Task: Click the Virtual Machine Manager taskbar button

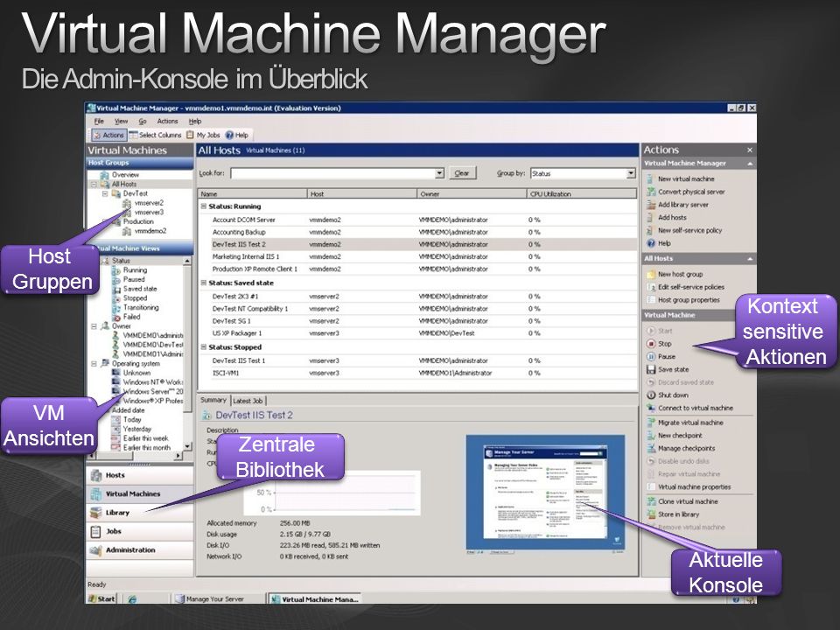Action: pyautogui.click(x=315, y=599)
